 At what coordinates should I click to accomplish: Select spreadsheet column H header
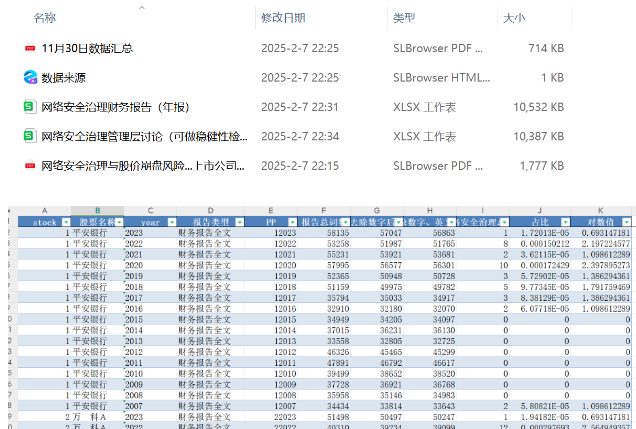[430, 211]
